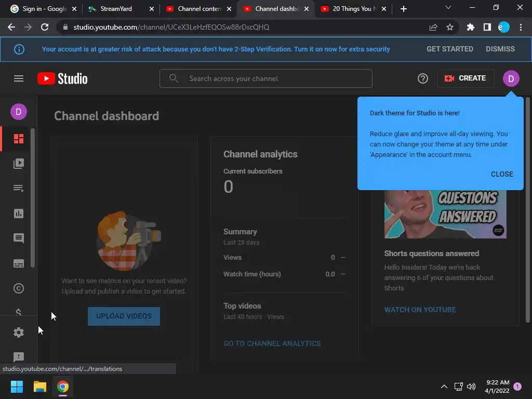Click the YouTube Studio logo
The height and width of the screenshot is (399, 532).
pos(62,79)
